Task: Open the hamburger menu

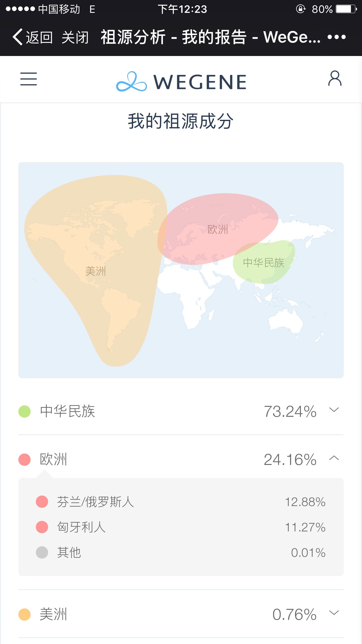Action: point(29,79)
